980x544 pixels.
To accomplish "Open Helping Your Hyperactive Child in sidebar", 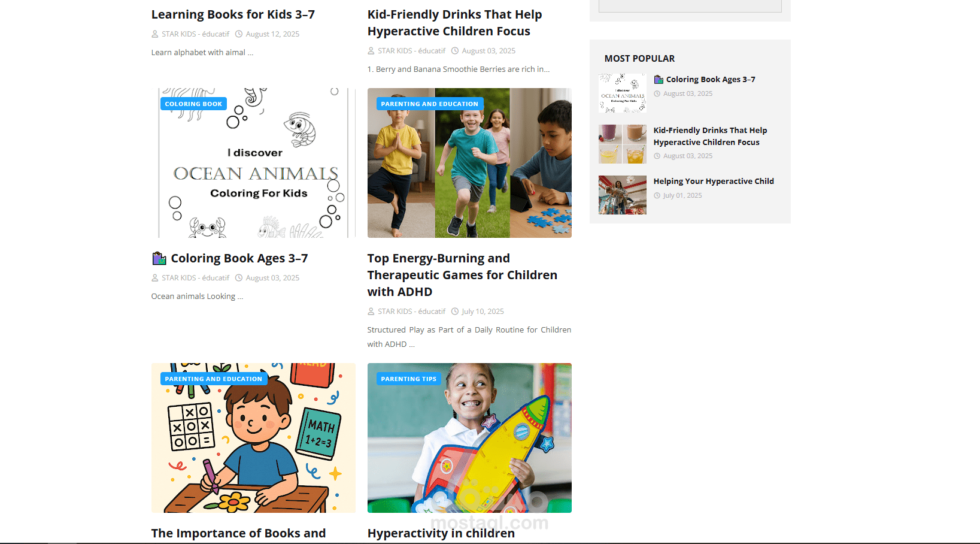I will pos(714,181).
